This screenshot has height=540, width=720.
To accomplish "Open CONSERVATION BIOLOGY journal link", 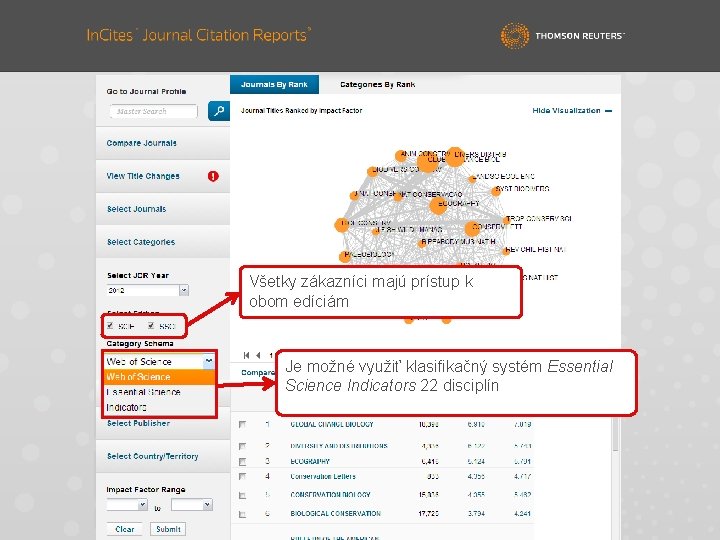I will [330, 495].
